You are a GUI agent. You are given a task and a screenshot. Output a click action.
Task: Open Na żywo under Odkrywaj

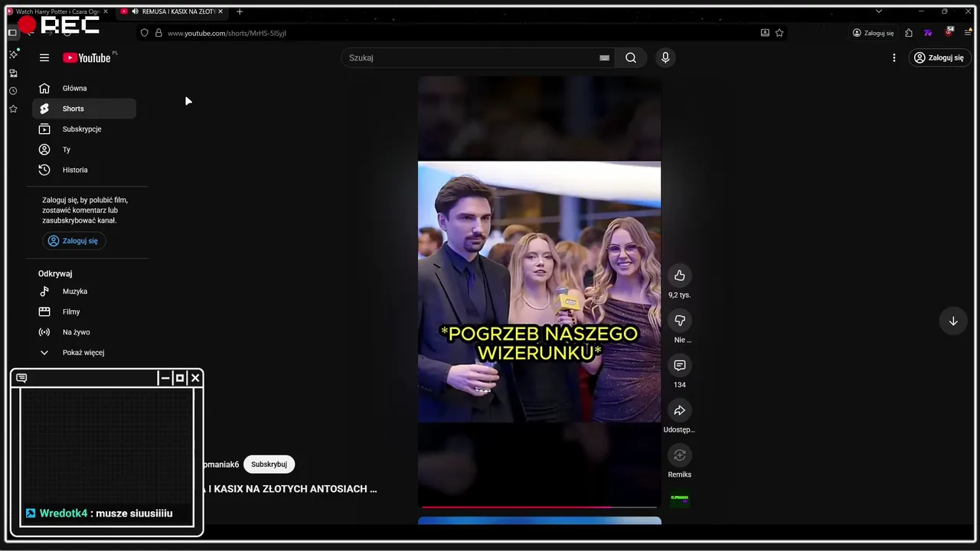click(x=84, y=332)
